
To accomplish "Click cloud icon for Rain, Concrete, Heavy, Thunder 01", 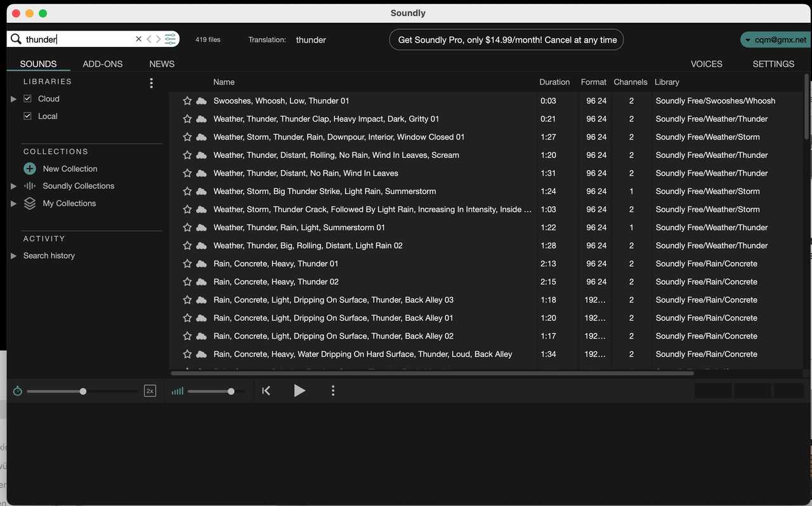I will pos(202,264).
